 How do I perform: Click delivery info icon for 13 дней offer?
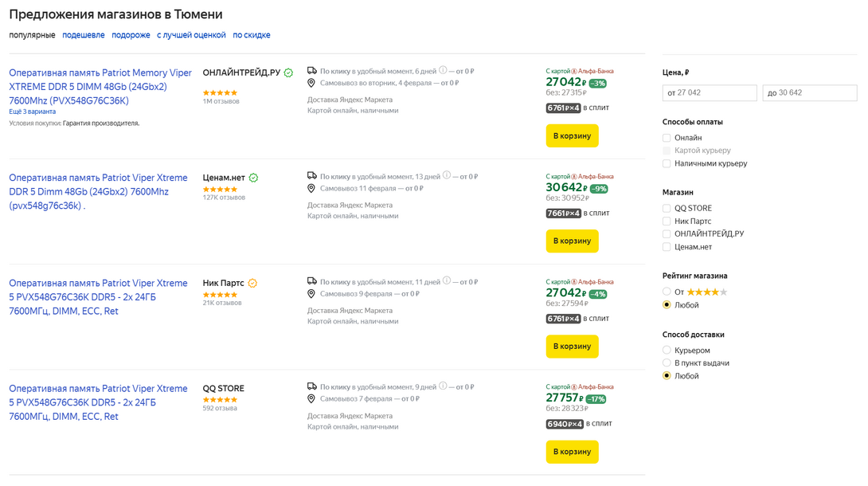[447, 175]
